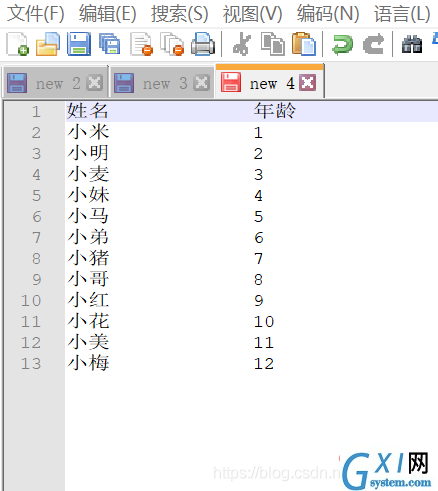Click the name 小麦
Image resolution: width=438 pixels, height=491 pixels.
point(88,174)
